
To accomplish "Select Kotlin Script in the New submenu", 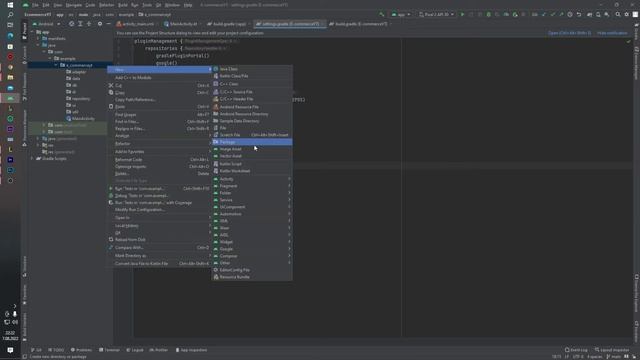I will [252, 164].
